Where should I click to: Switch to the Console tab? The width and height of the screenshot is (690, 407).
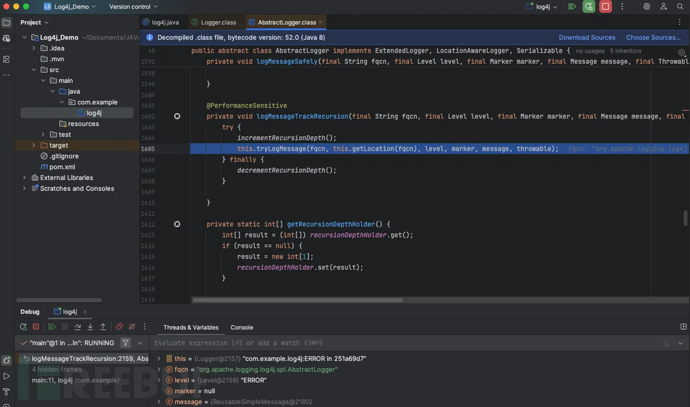[242, 327]
